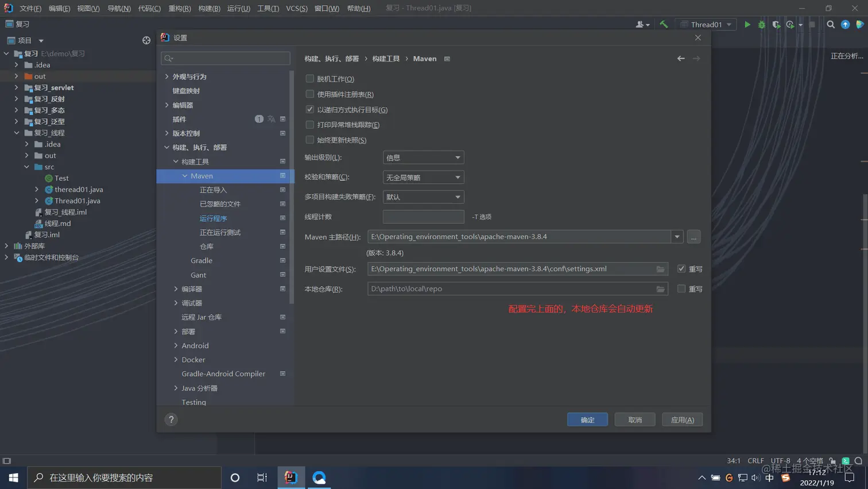Click the 应用(A) button

[x=683, y=419]
